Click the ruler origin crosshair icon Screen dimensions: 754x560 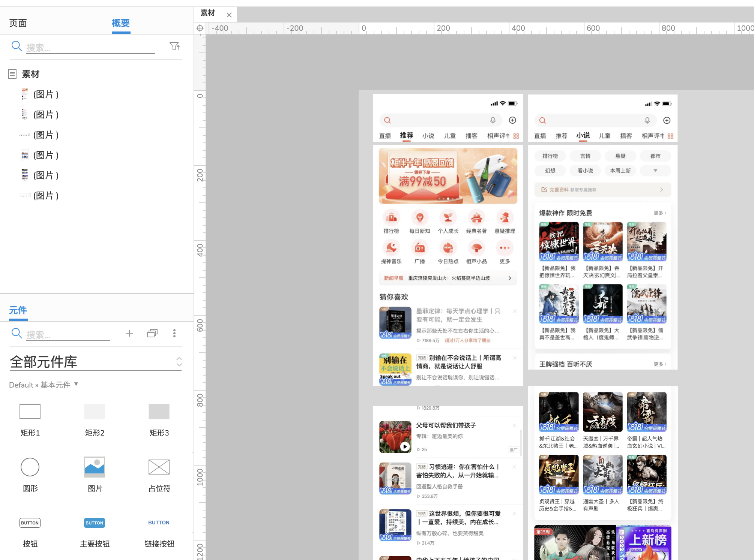click(200, 28)
